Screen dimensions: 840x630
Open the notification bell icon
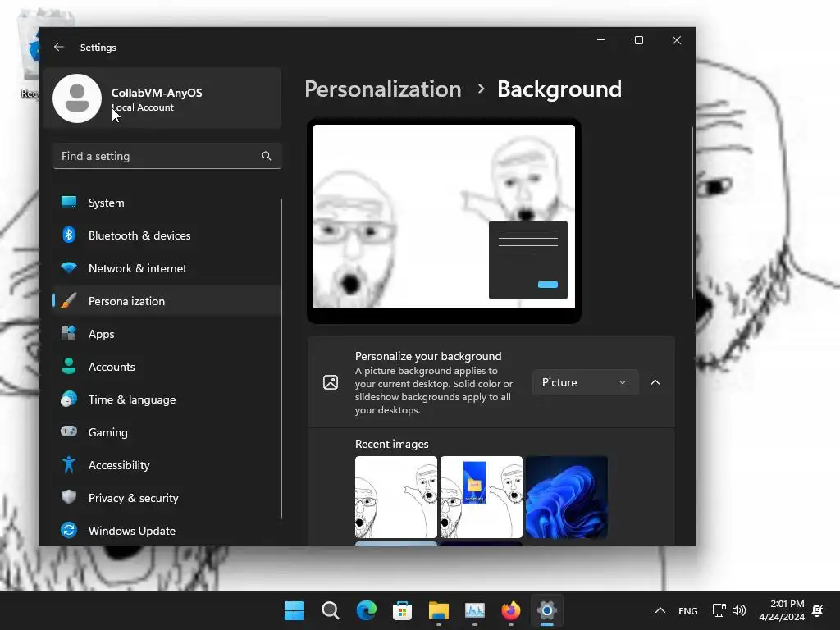818,610
